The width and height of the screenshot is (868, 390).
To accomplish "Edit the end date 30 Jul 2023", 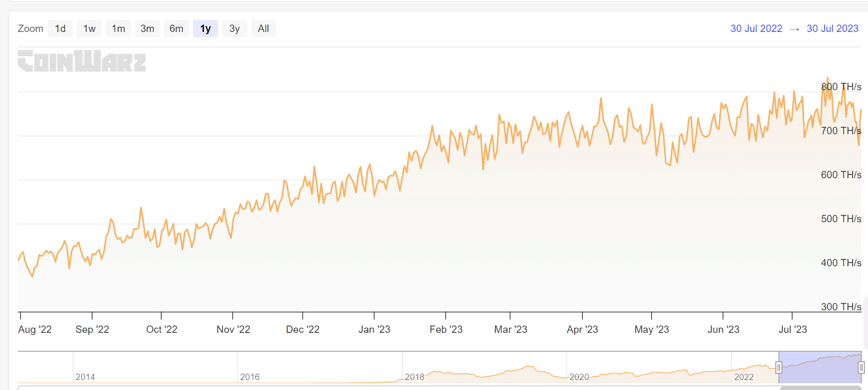I will coord(832,29).
